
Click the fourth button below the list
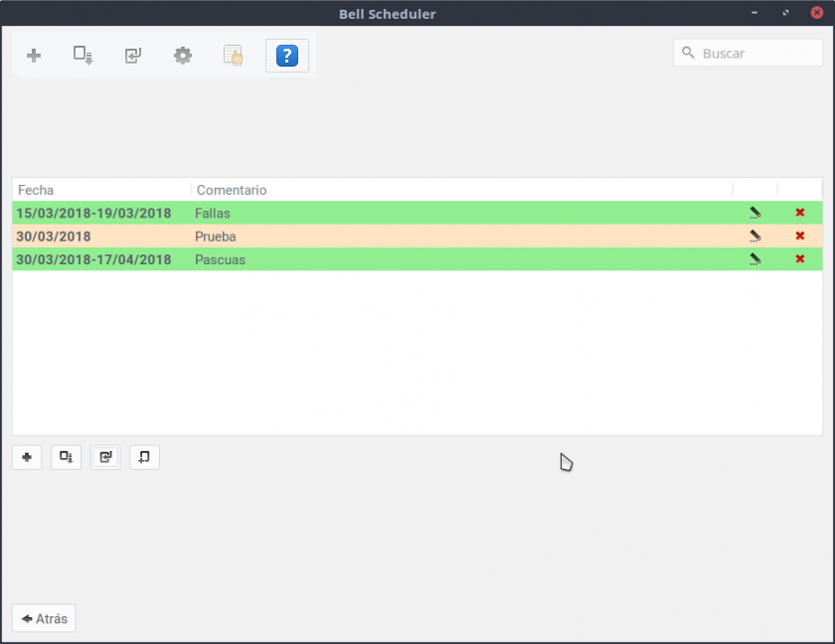click(144, 457)
